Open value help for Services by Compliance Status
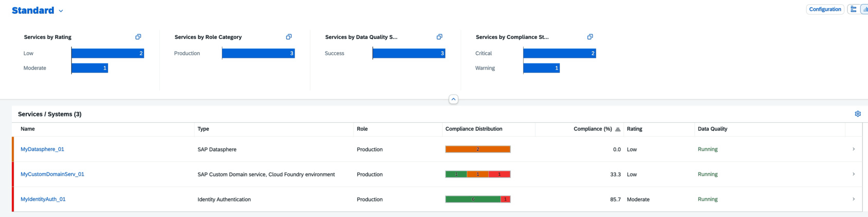This screenshot has width=868, height=217. click(x=590, y=37)
